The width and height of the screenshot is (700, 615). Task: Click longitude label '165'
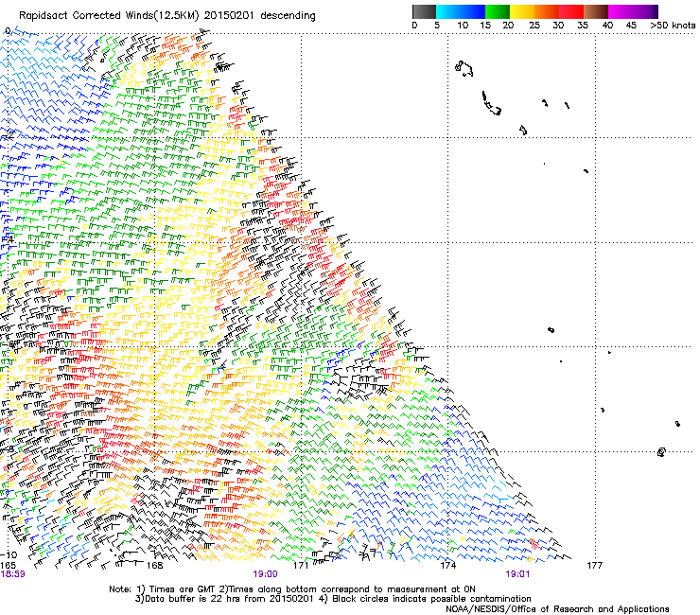click(x=8, y=566)
